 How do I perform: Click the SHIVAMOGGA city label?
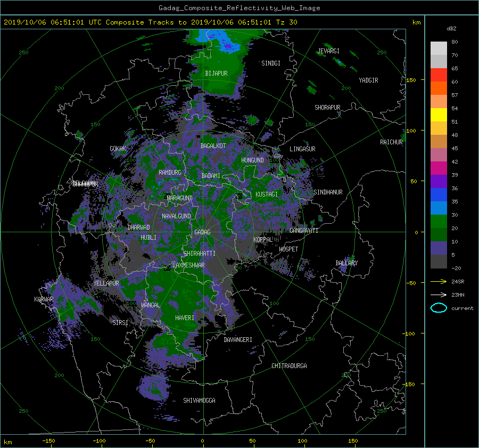199,400
